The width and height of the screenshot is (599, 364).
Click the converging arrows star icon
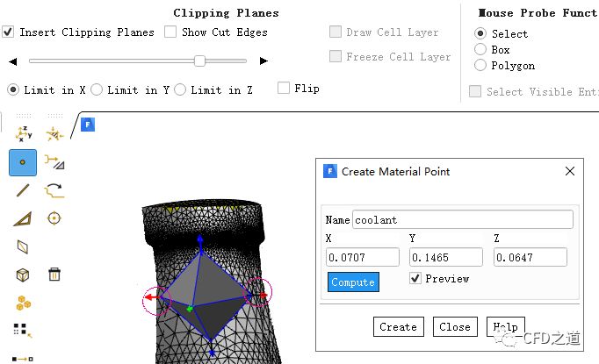(x=54, y=134)
